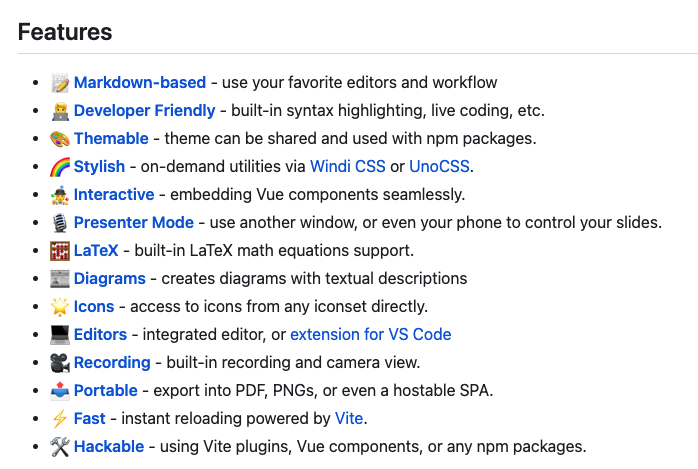Viewport: 698px width, 469px height.
Task: Click the hammer and wrench emoji beside Hackable
Action: [59, 447]
